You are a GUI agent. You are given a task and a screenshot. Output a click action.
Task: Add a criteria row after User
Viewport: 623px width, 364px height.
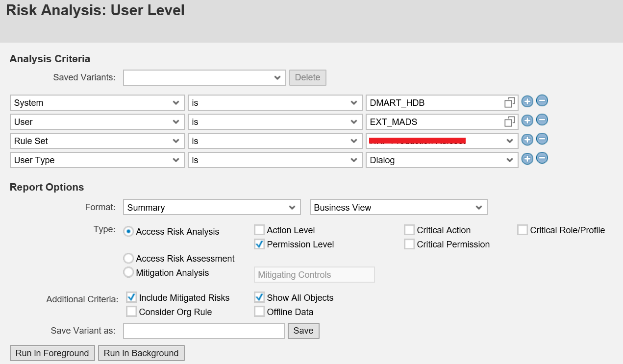click(x=527, y=121)
